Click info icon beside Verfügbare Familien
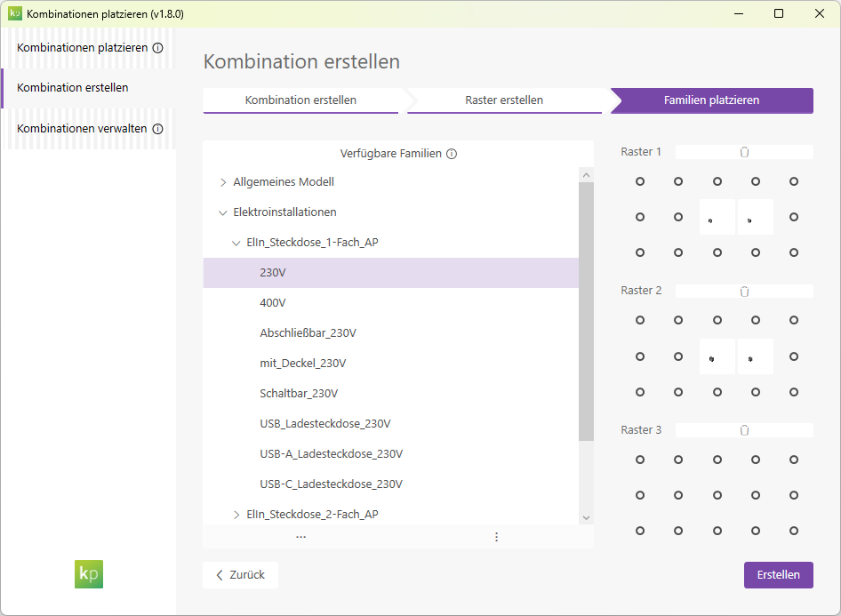 [x=452, y=154]
